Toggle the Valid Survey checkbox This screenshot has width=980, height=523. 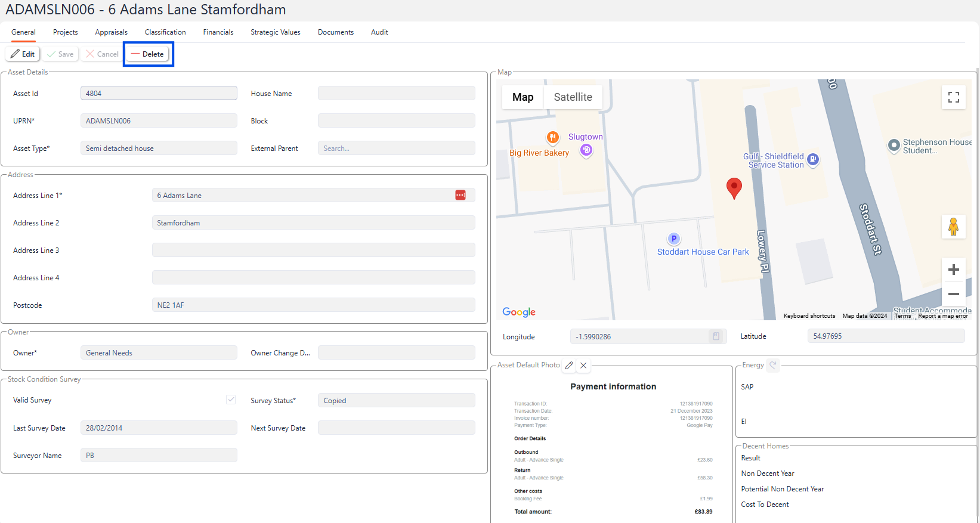231,400
